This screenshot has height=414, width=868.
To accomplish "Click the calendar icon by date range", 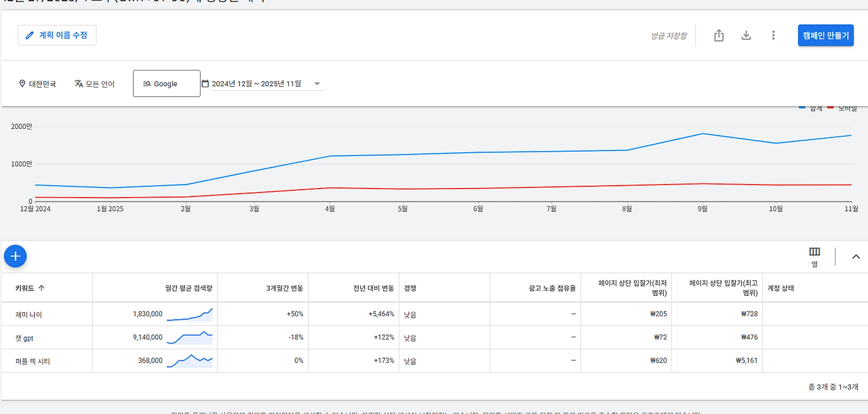I will (x=205, y=84).
